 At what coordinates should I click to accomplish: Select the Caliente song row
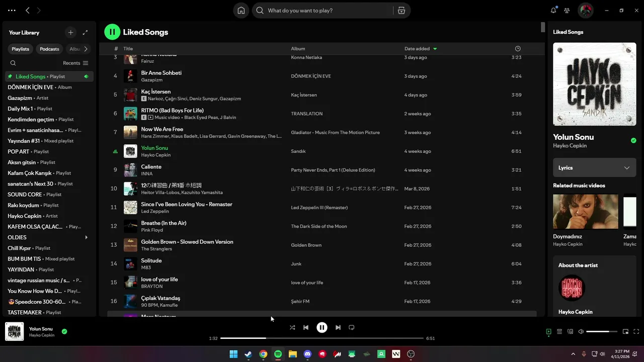[x=322, y=170]
